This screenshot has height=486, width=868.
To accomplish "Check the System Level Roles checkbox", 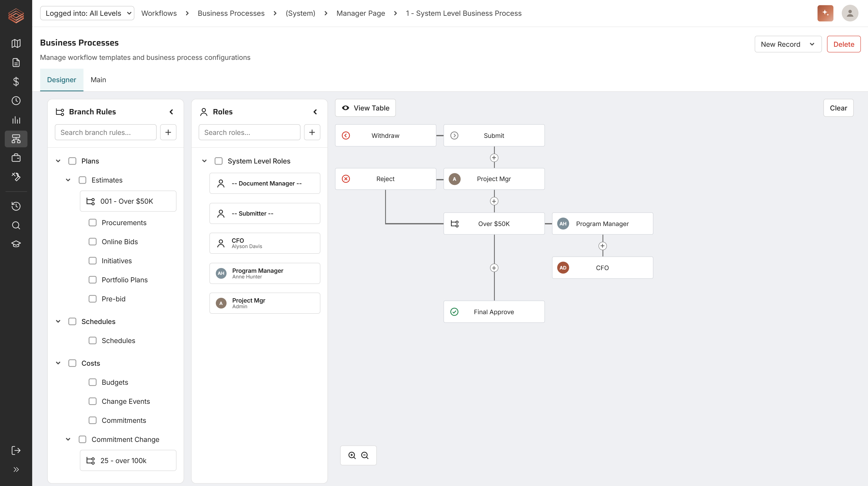I will pos(218,161).
